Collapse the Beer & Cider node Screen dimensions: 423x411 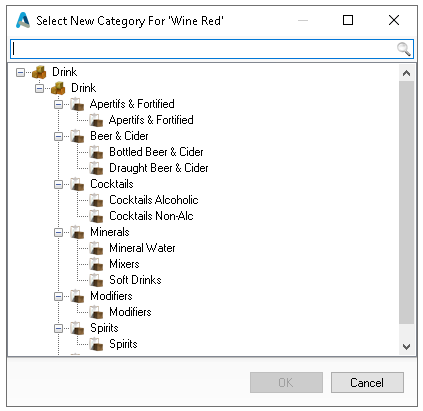(x=58, y=136)
